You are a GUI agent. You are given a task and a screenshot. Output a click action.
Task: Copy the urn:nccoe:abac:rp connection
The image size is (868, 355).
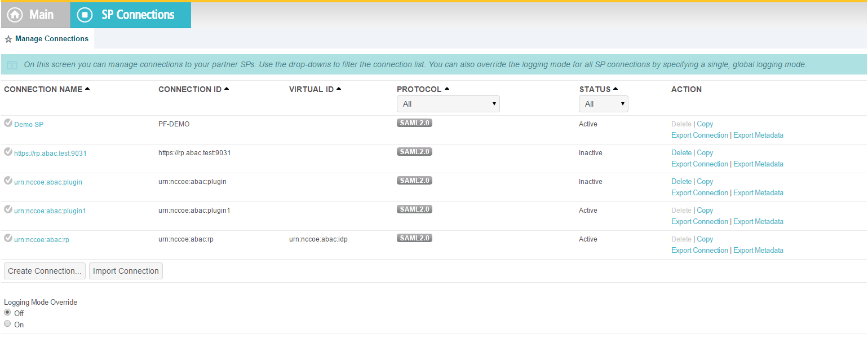tap(705, 239)
